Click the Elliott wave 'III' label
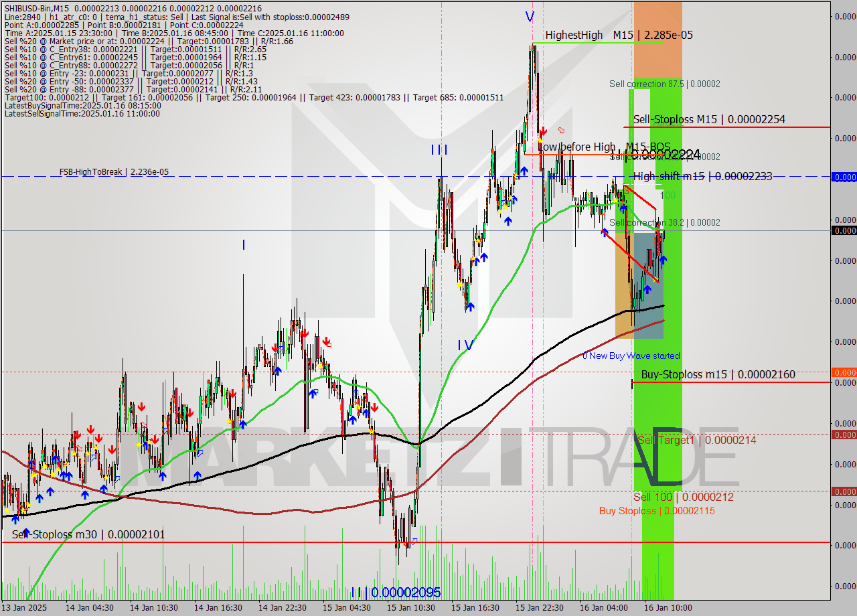 click(x=439, y=150)
